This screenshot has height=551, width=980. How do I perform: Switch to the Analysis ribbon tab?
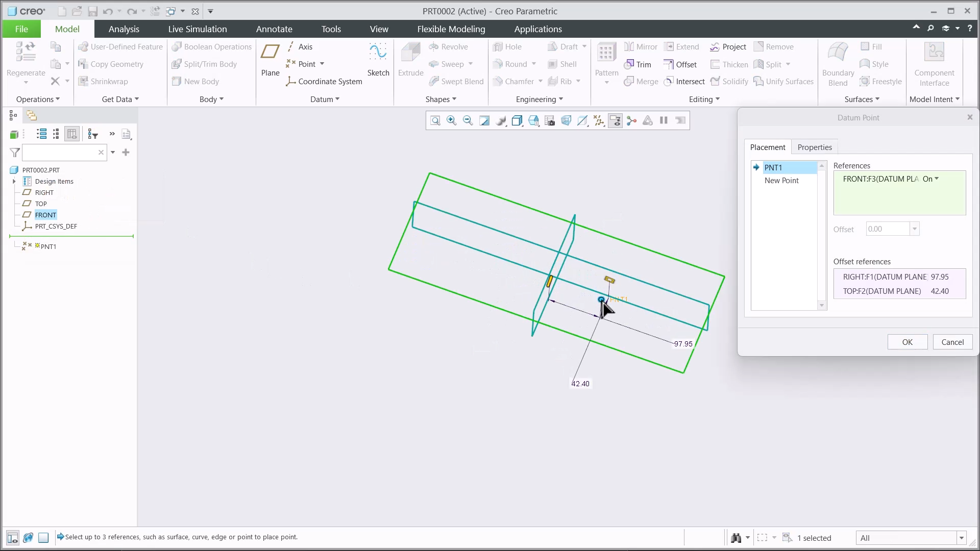[x=124, y=29]
